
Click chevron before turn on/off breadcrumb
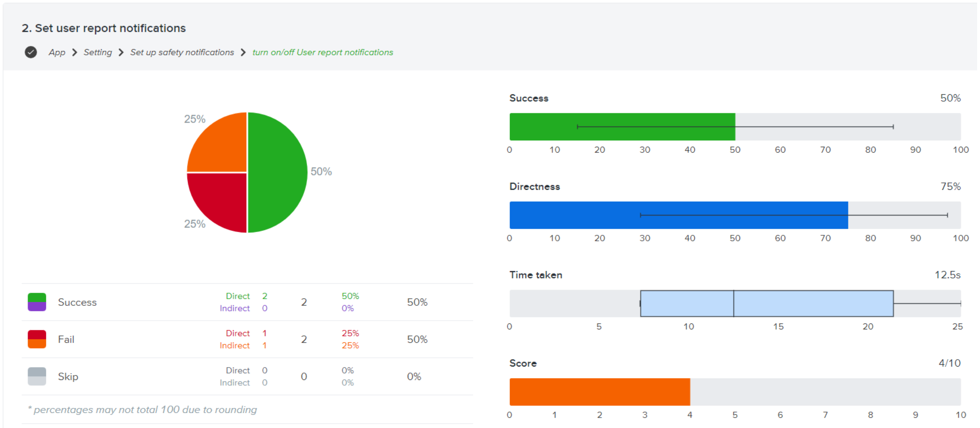(x=243, y=52)
